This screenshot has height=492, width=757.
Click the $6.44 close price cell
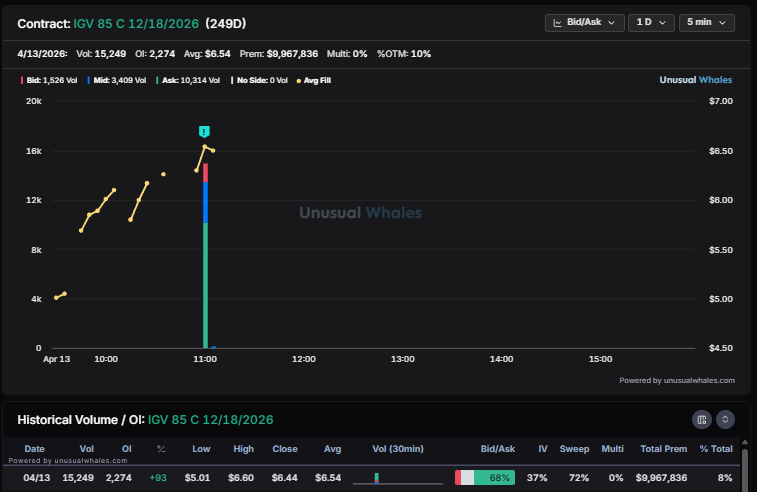click(x=284, y=478)
